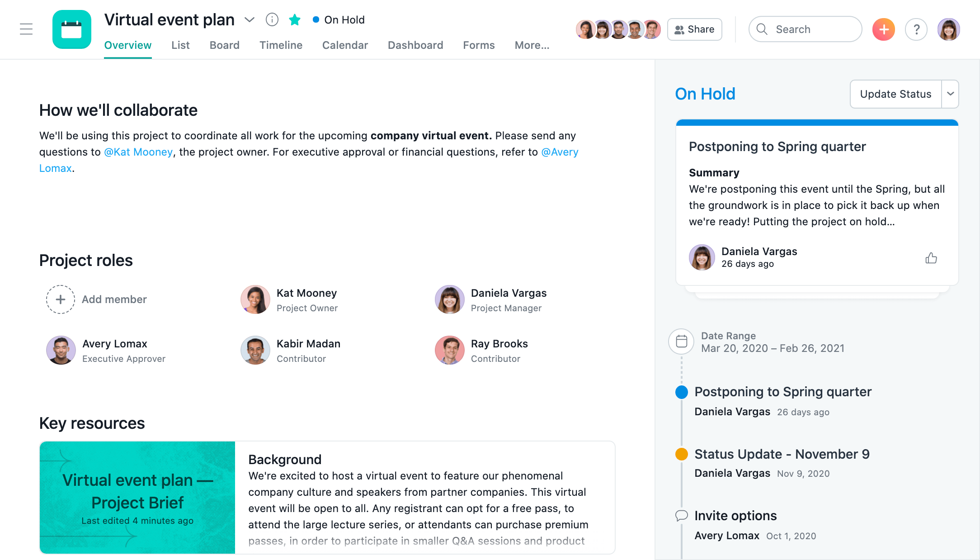This screenshot has height=560, width=980.
Task: Click the add member plus icon in Project roles
Action: point(60,299)
